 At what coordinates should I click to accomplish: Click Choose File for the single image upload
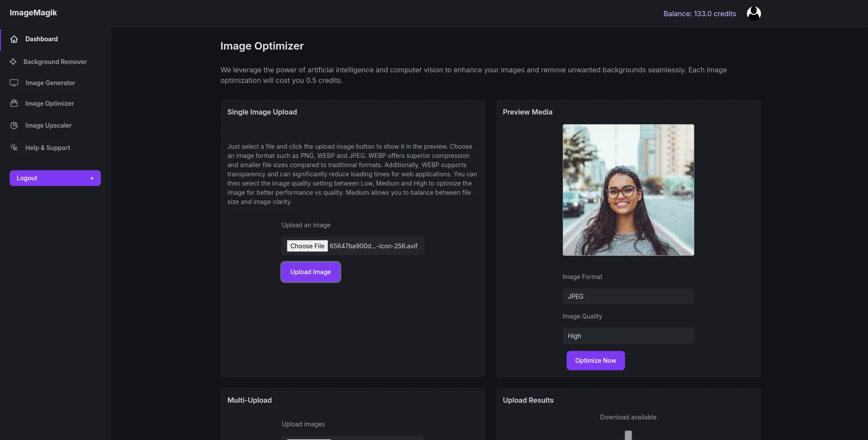[x=307, y=246]
